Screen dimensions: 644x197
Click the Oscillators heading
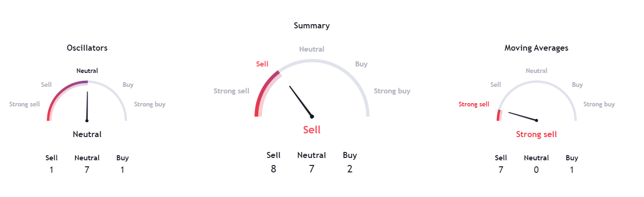point(87,48)
